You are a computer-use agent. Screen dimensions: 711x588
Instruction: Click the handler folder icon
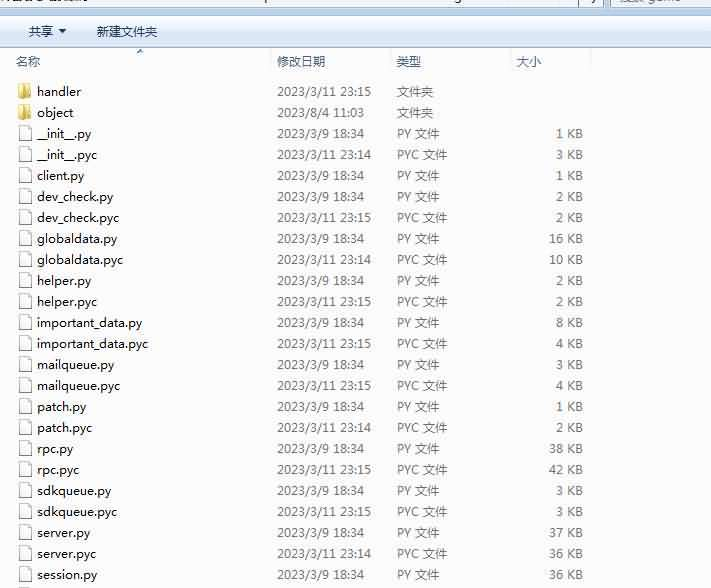(x=25, y=92)
